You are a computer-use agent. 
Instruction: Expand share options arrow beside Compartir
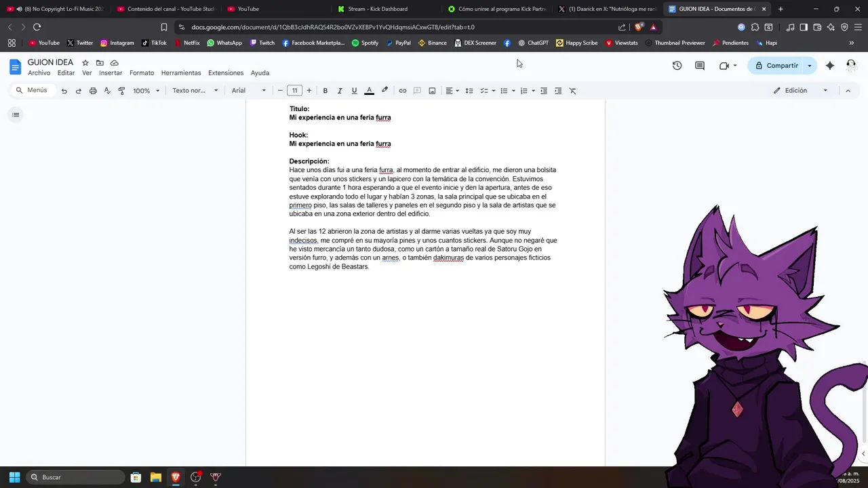coord(810,66)
